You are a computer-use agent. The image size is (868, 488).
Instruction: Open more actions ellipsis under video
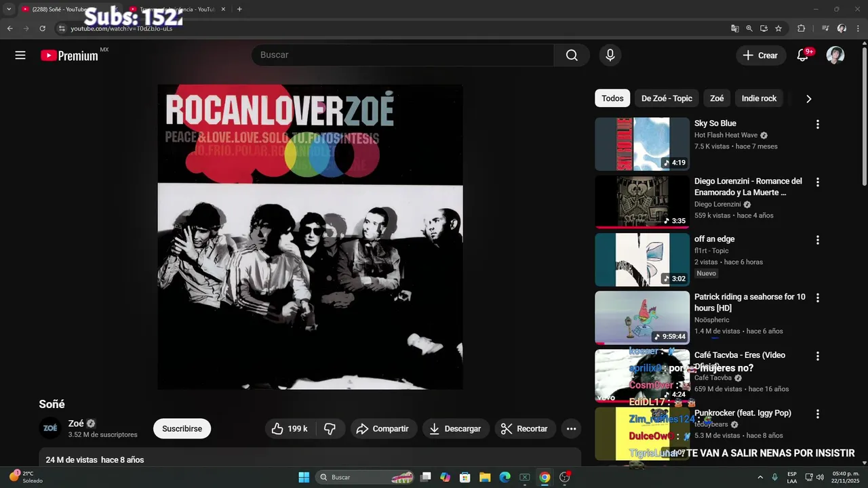click(571, 428)
